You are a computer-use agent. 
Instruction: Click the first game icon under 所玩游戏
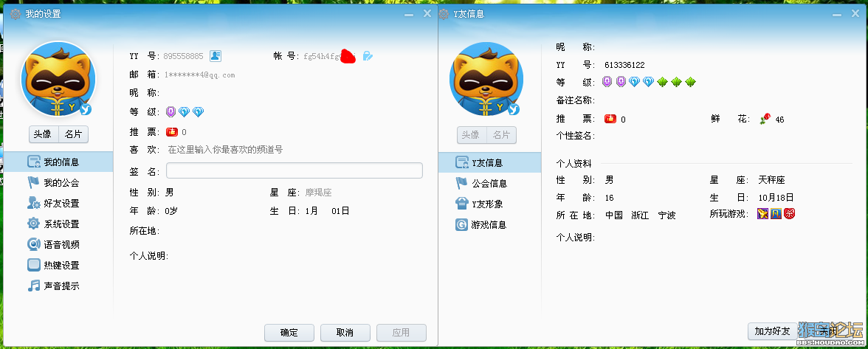click(762, 213)
